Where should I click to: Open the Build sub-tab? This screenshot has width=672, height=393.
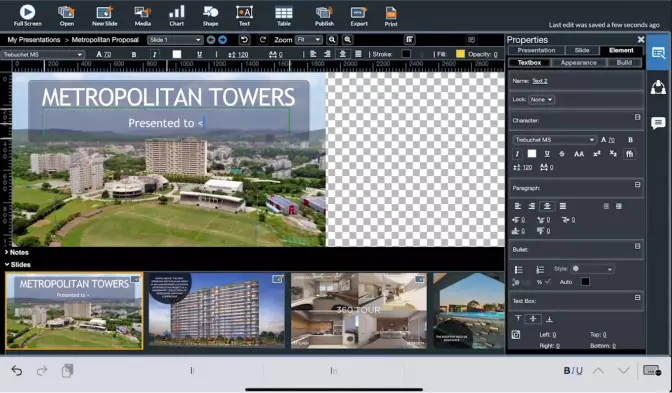(x=624, y=63)
